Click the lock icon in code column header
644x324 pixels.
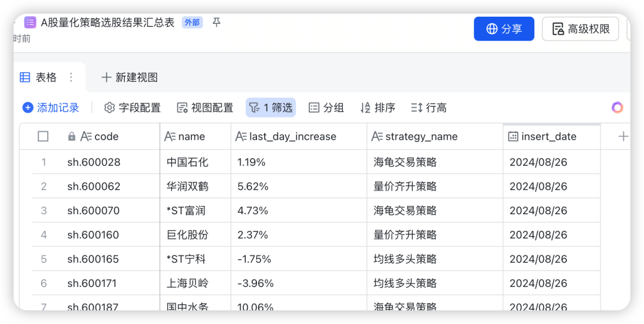[x=72, y=137]
